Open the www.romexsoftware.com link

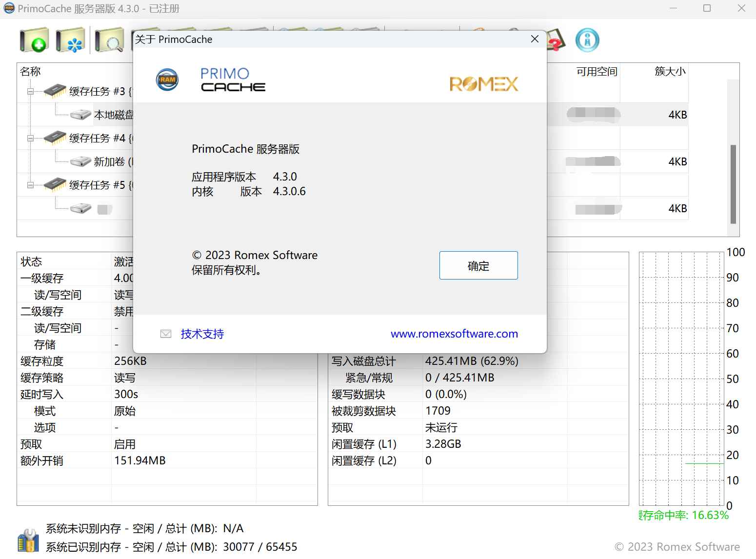point(454,334)
